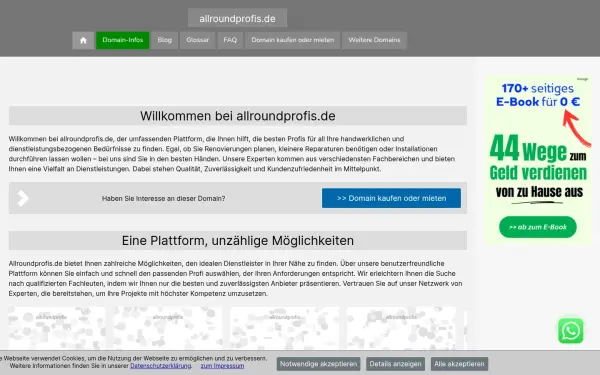The image size is (600, 375).
Task: Open the Domain-Infos menu tab
Action: coord(122,40)
